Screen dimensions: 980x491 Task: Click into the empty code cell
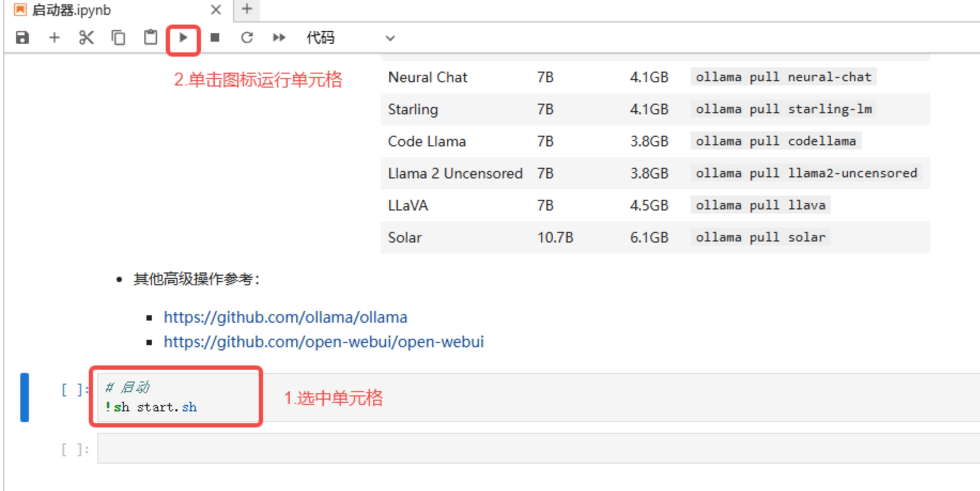[x=535, y=449]
